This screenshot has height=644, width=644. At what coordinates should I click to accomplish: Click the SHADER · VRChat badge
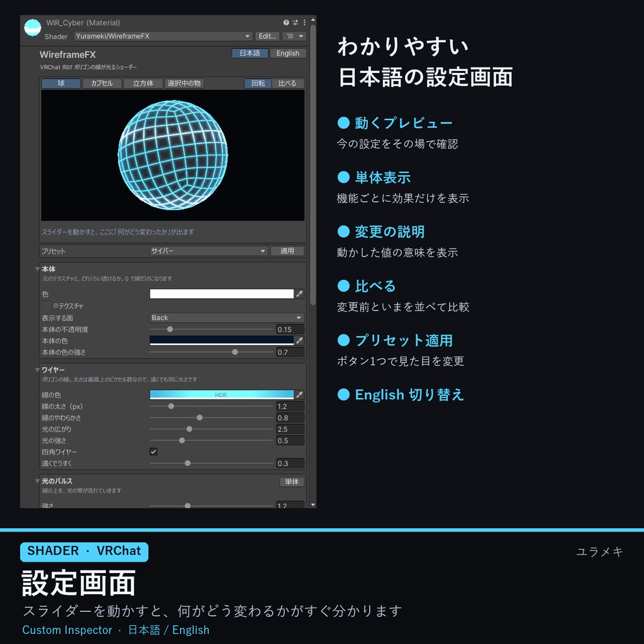point(84,552)
